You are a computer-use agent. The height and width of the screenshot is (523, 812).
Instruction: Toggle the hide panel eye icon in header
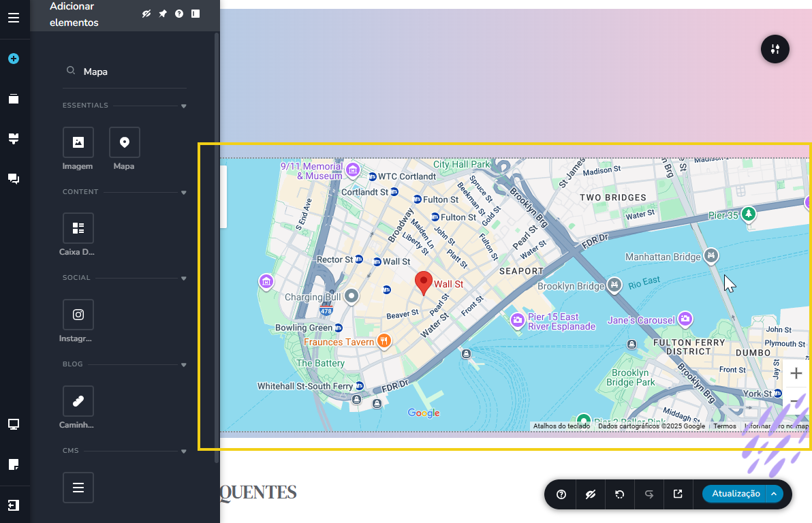146,14
